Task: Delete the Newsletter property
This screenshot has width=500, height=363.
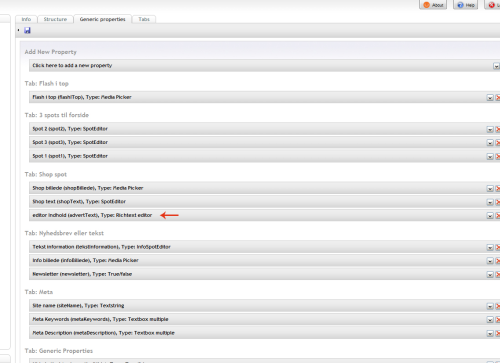Action: tap(498, 275)
